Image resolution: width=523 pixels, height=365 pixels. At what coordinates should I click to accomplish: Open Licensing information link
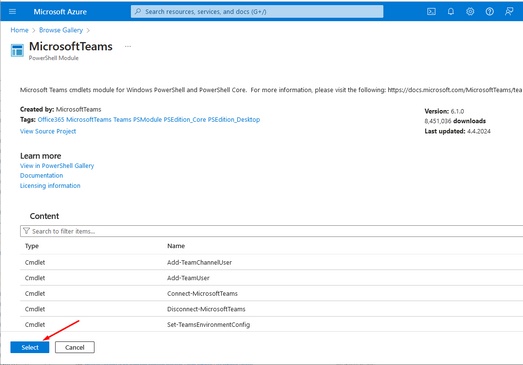point(50,186)
